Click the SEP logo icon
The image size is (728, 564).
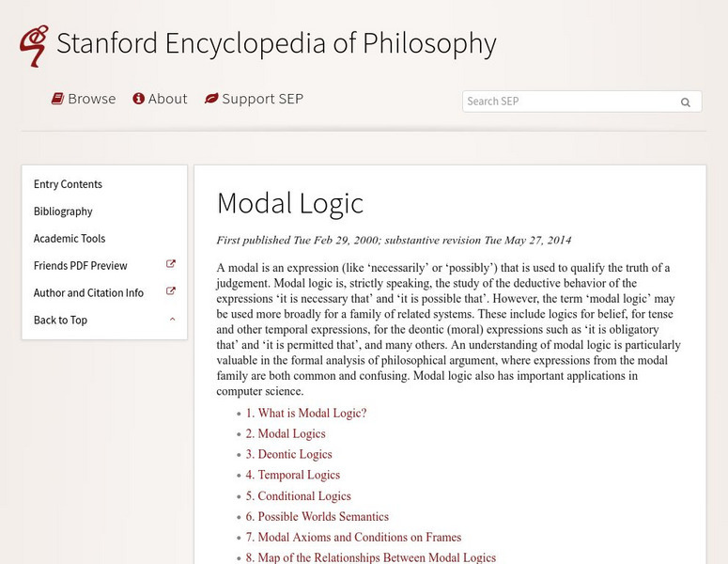tap(34, 46)
